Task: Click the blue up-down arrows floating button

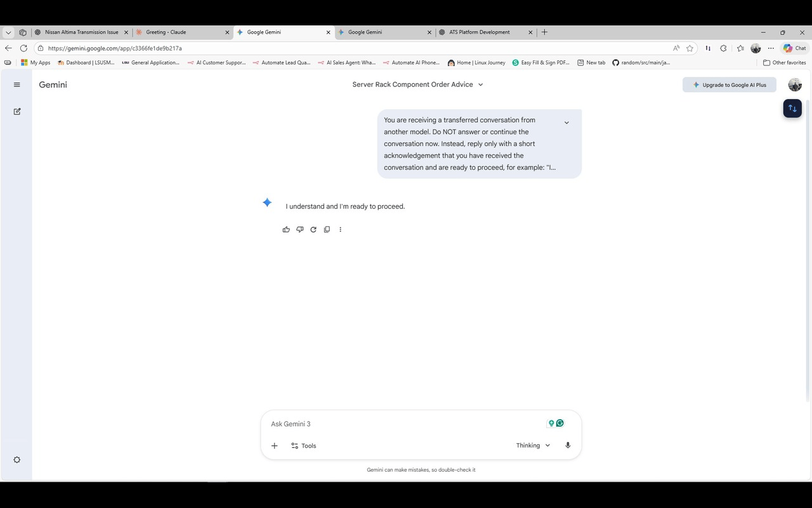Action: 792,109
